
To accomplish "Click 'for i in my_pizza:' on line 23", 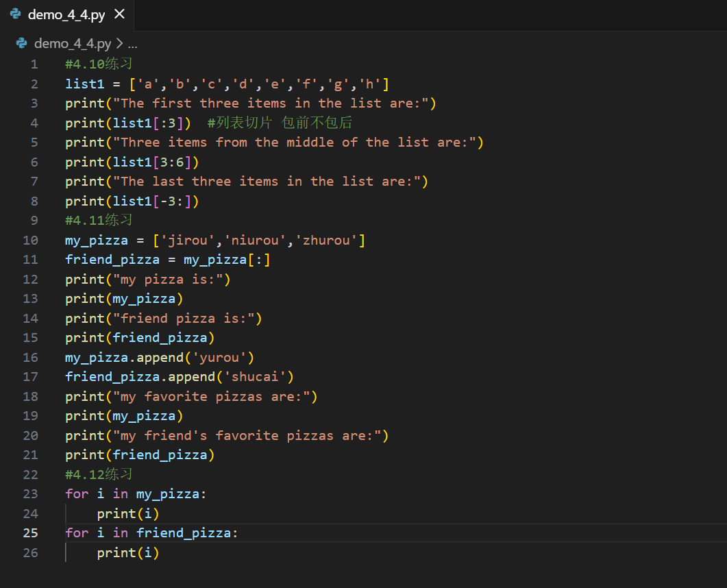I will click(x=136, y=494).
